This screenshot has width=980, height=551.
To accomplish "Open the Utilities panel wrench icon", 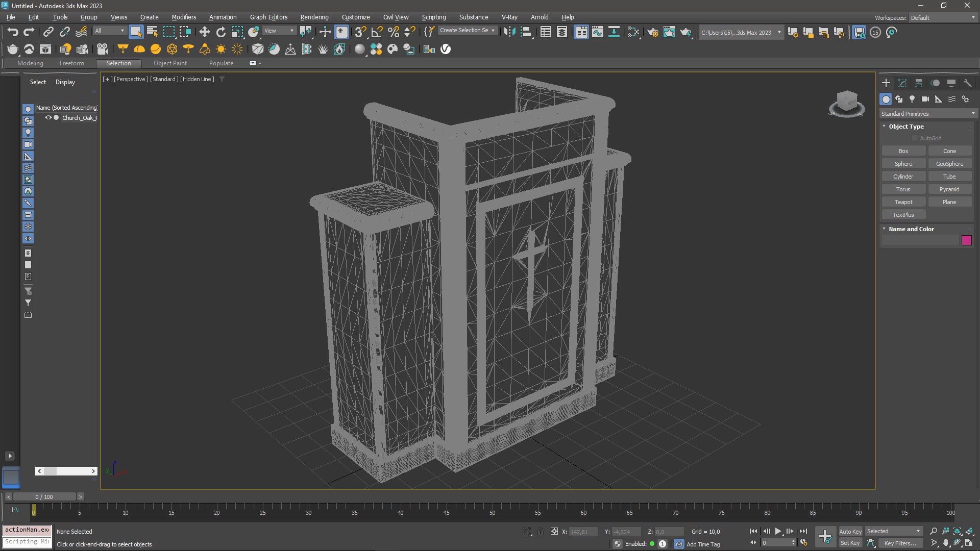I will coord(967,83).
